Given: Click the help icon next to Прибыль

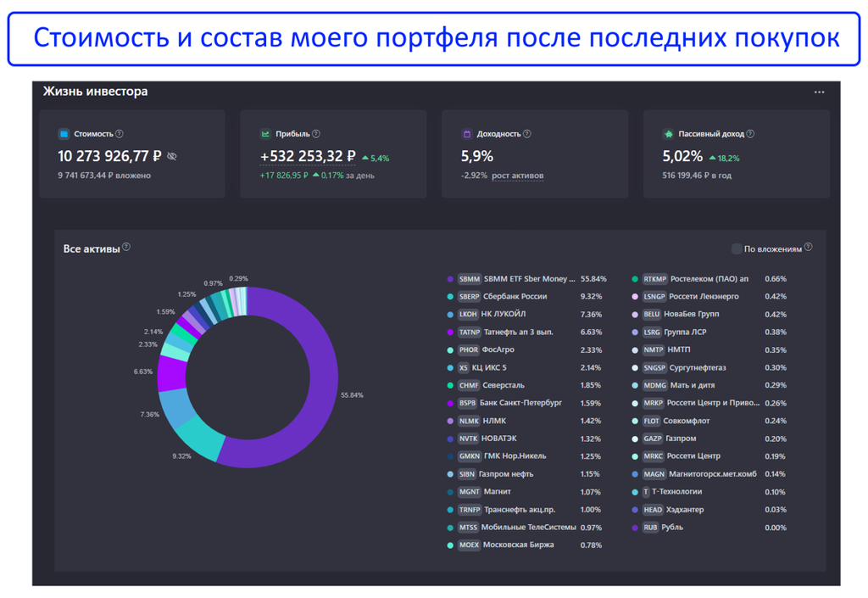Looking at the screenshot, I should pyautogui.click(x=316, y=134).
